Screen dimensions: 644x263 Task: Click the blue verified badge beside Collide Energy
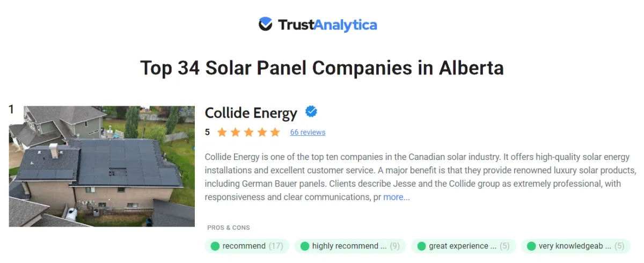pos(311,112)
